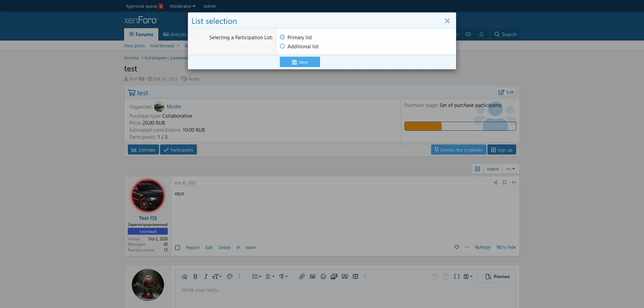Insert a table in the reply editor

(x=356, y=276)
